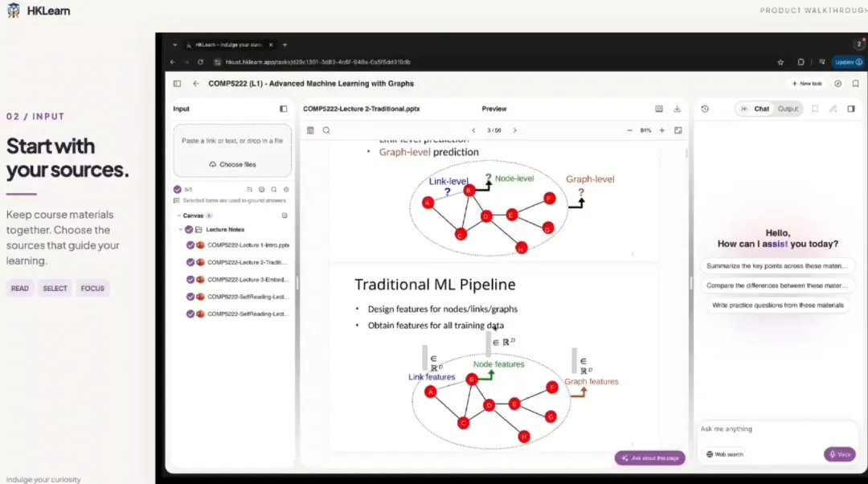Bookmark this task from the top header
This screenshot has width=868, height=484.
pos(856,84)
